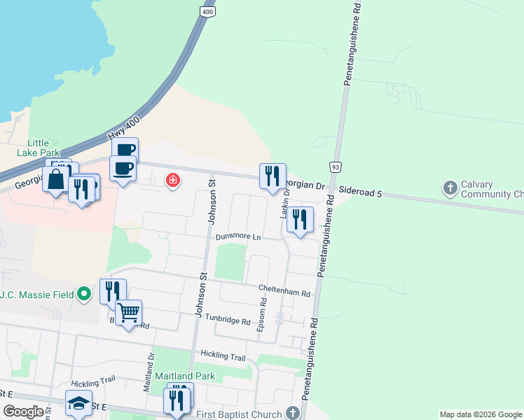Image resolution: width=524 pixels, height=420 pixels.
Task: Select the Sideroad 5 label
Action: pyautogui.click(x=360, y=192)
